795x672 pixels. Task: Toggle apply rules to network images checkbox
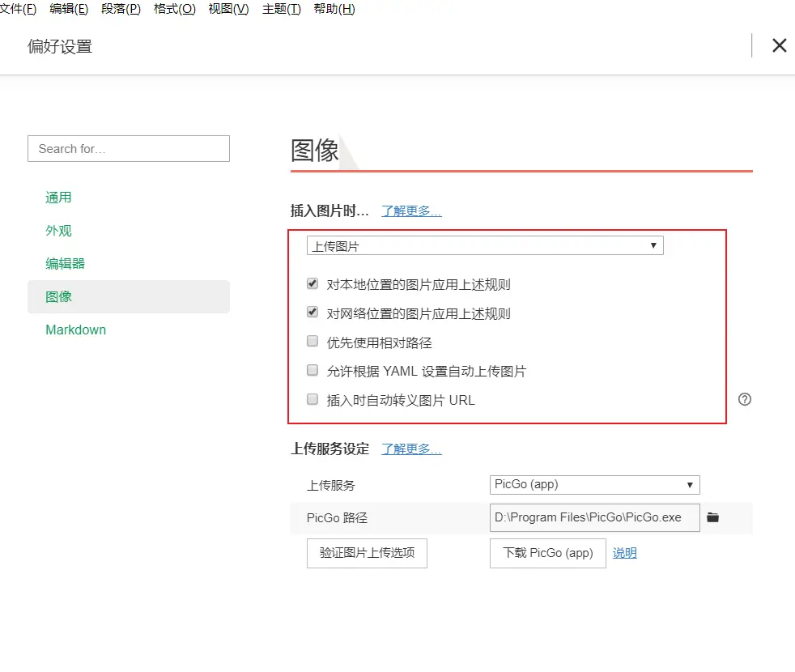pyautogui.click(x=312, y=313)
